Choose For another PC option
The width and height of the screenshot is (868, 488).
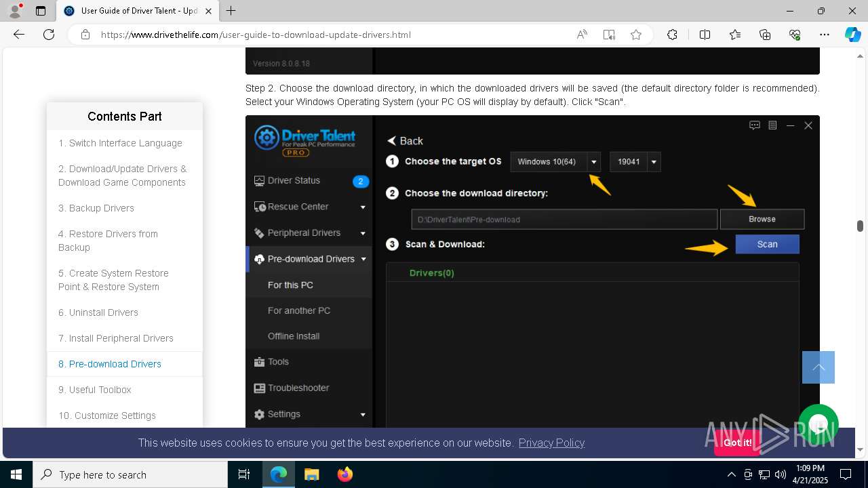click(309, 310)
